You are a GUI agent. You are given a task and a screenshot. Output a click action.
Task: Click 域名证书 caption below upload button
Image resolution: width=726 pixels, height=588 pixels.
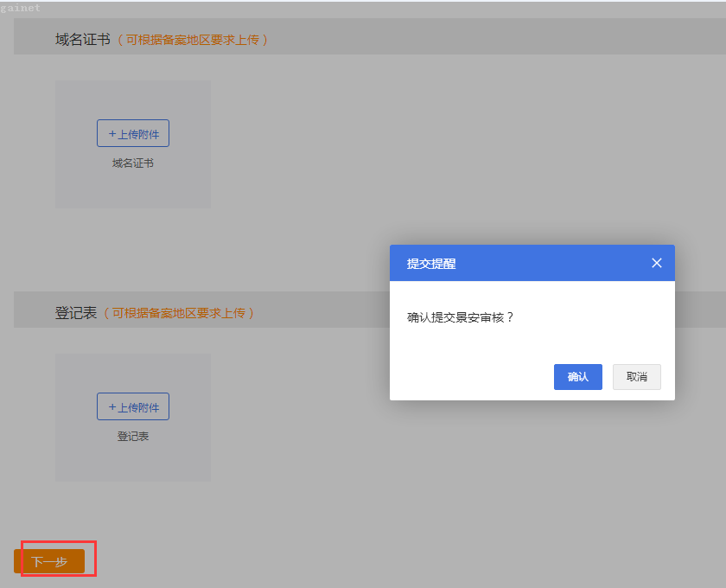tap(133, 163)
